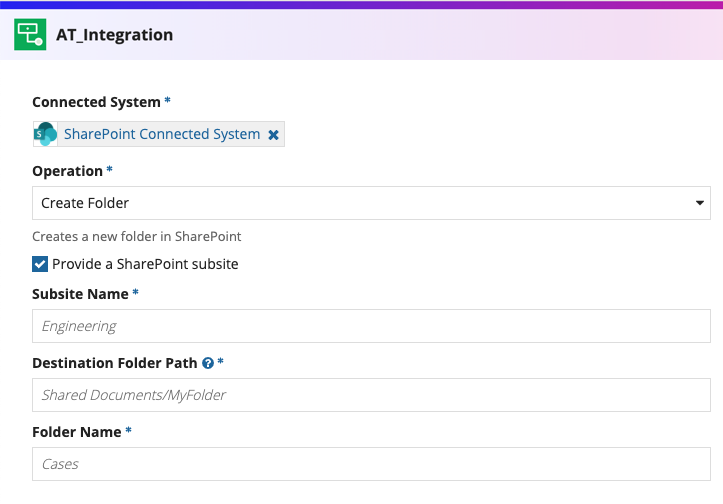Image resolution: width=723 pixels, height=504 pixels.
Task: Focus the Folder Name input field
Action: 371,464
